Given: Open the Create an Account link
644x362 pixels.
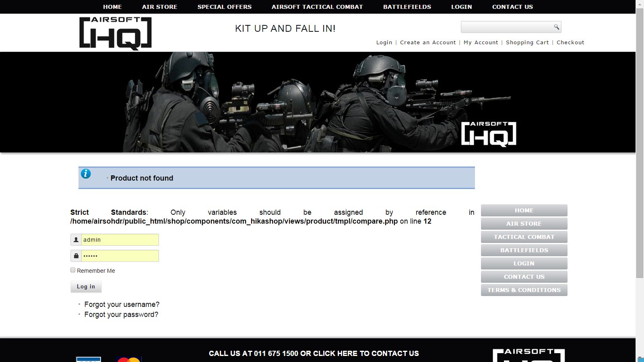Looking at the screenshot, I should [428, 42].
